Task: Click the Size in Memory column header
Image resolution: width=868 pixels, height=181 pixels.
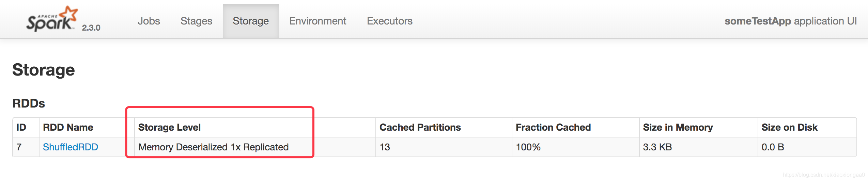Action: tap(678, 127)
